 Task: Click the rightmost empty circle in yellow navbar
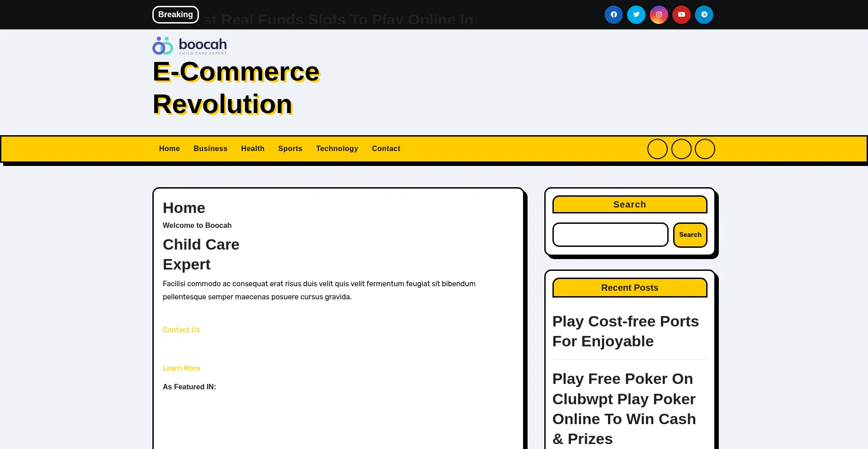[x=705, y=149]
